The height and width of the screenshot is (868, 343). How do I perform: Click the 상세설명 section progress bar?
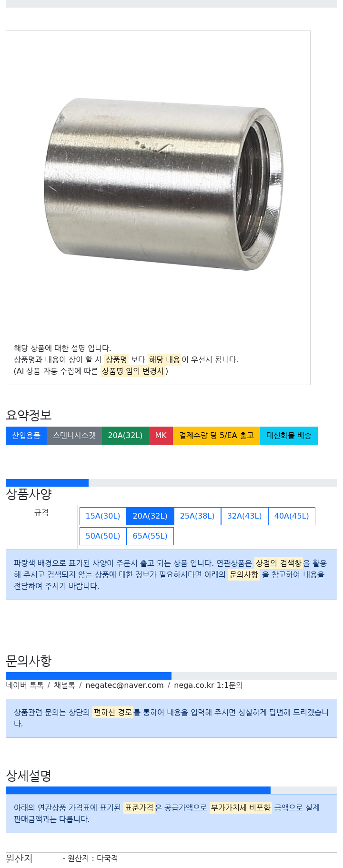coord(171,790)
